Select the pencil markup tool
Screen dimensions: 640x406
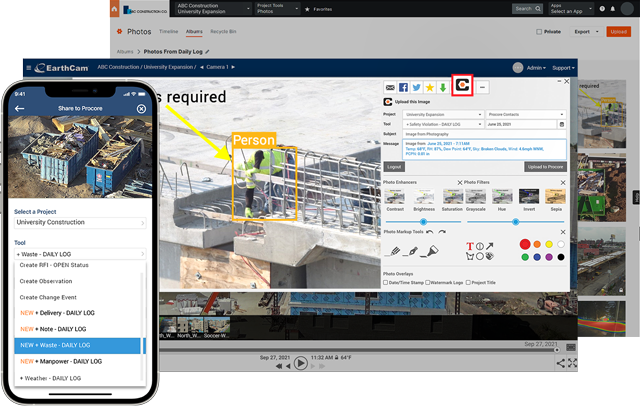[x=393, y=251]
